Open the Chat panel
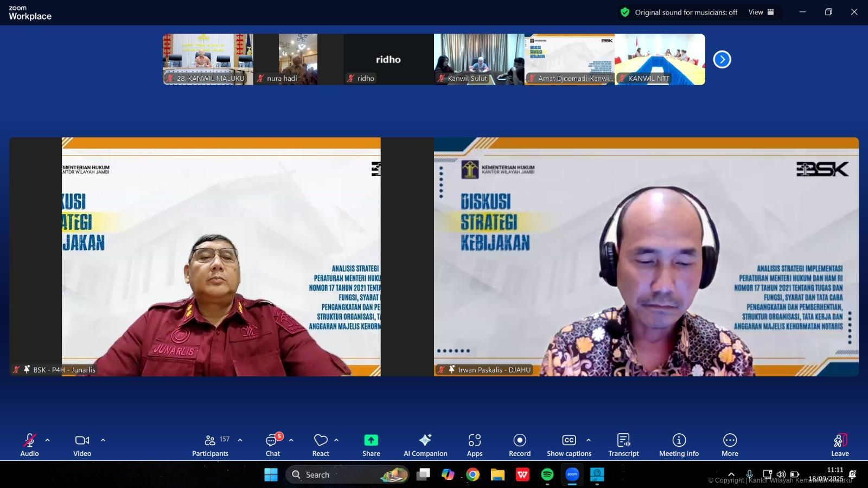Screen dimensions: 868x488 272,445
